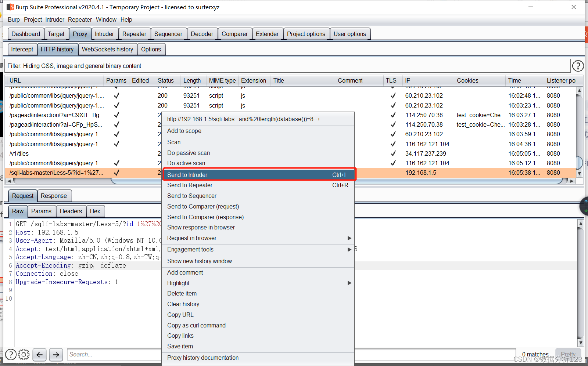The height and width of the screenshot is (366, 588).
Task: Sort history by the URL column
Action: pyautogui.click(x=54, y=81)
